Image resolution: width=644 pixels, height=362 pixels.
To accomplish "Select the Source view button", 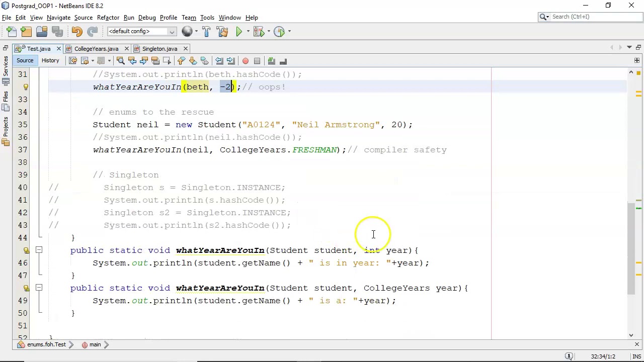I will tap(25, 60).
